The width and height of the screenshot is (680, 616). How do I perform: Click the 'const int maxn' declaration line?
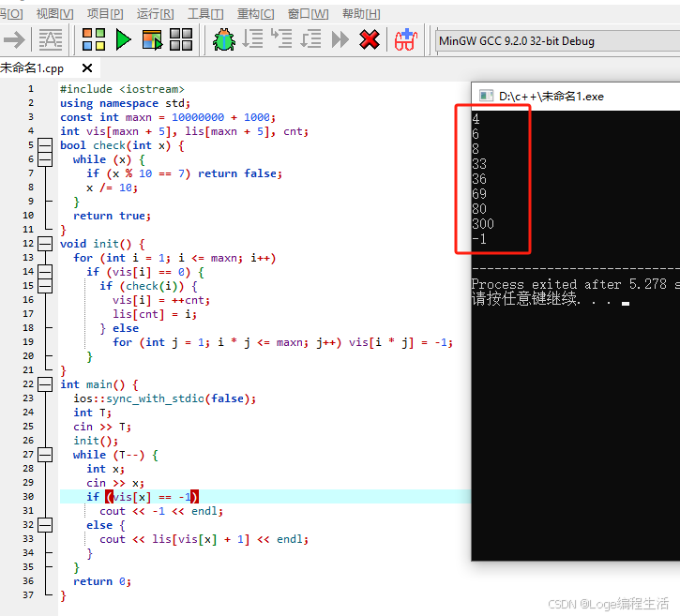click(x=168, y=117)
